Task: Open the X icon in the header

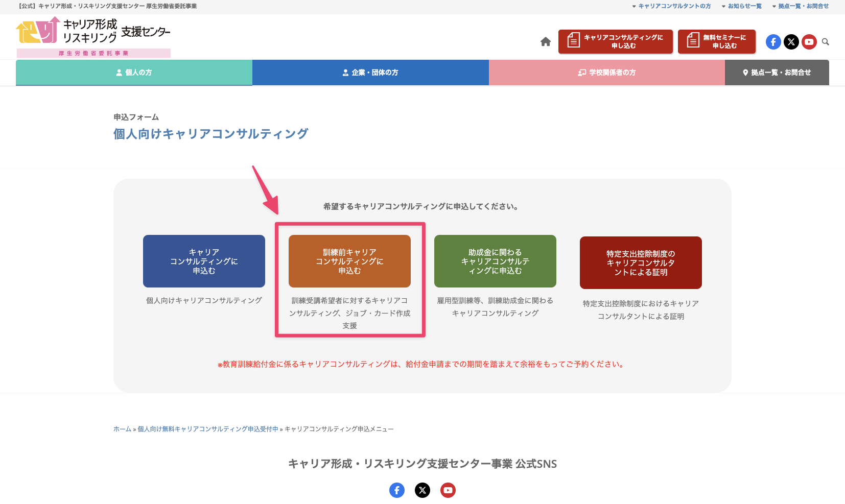Action: point(791,42)
